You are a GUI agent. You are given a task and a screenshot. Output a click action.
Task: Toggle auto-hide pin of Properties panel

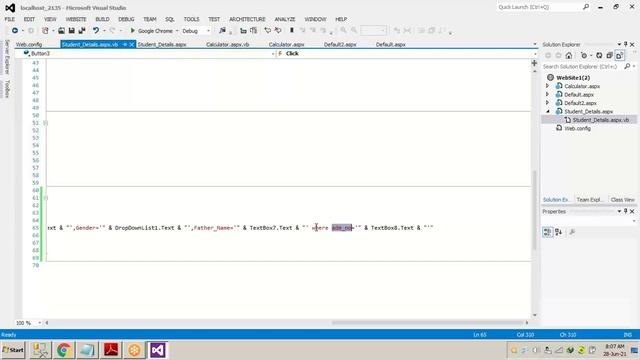coord(625,211)
